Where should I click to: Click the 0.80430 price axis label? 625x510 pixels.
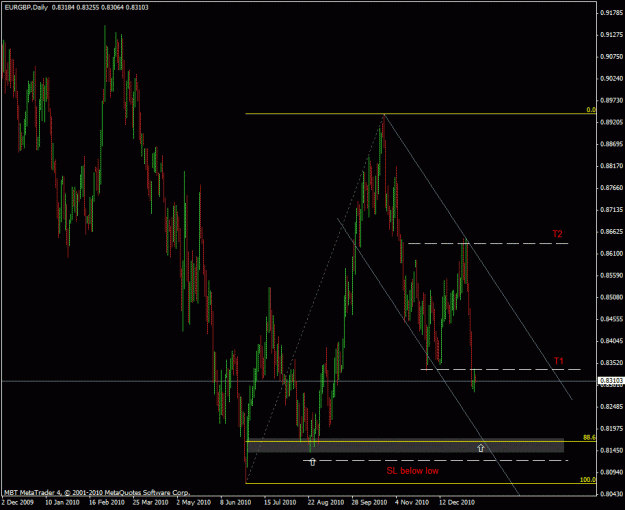coord(612,494)
